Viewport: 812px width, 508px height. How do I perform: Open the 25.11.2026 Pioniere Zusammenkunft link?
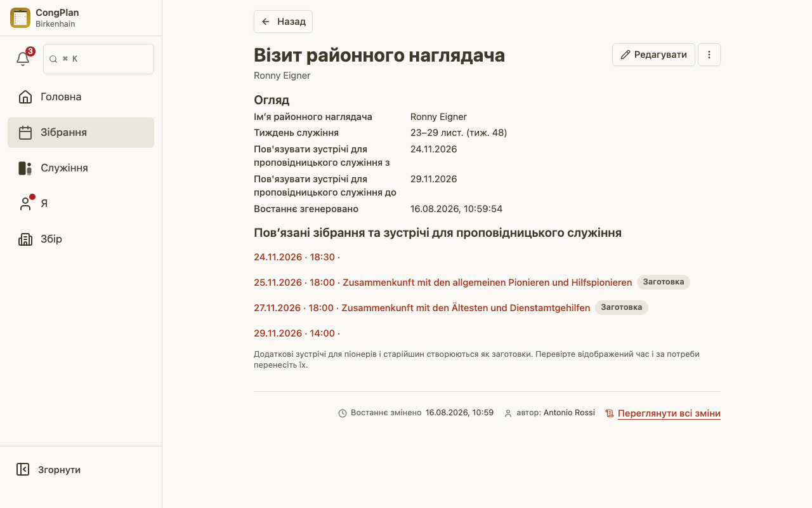(x=443, y=283)
